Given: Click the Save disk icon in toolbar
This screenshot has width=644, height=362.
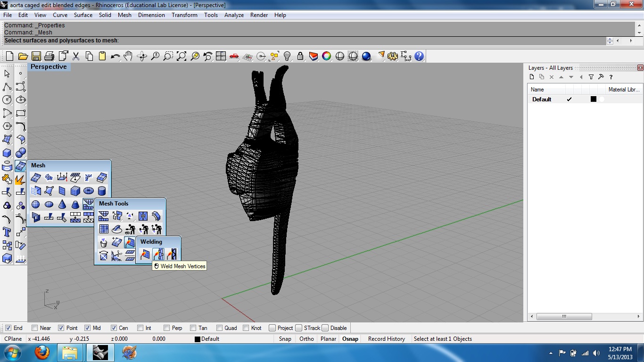Looking at the screenshot, I should point(36,57).
